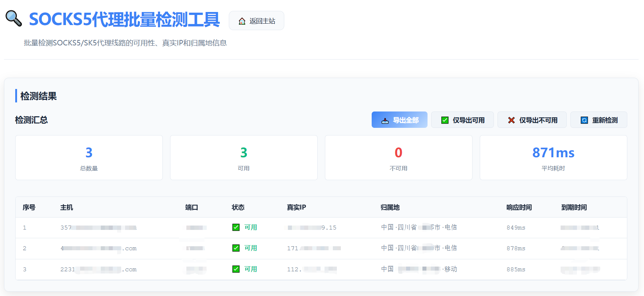Click 仅导出不可用 button
Viewport: 644px width, 296px height.
tap(532, 120)
